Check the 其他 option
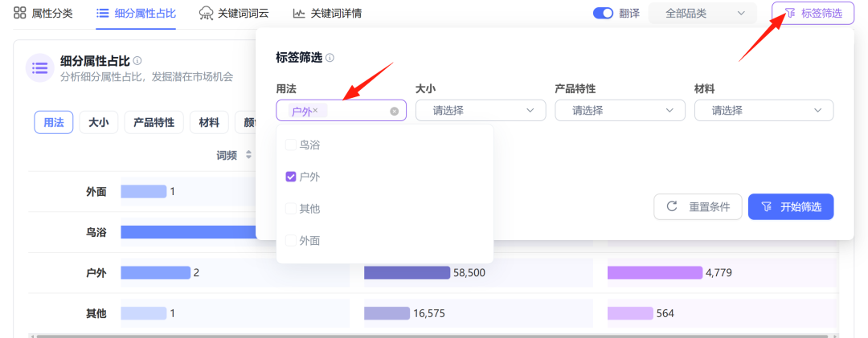 pos(291,209)
